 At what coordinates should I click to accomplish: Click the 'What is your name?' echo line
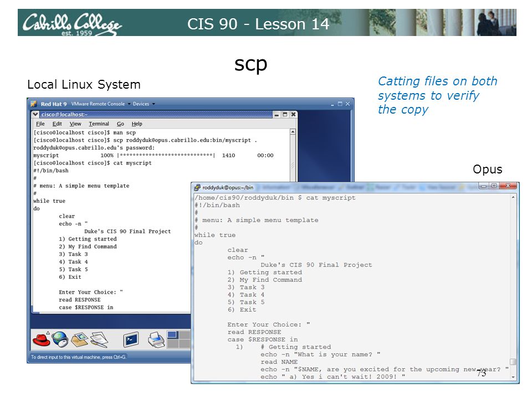click(x=320, y=355)
